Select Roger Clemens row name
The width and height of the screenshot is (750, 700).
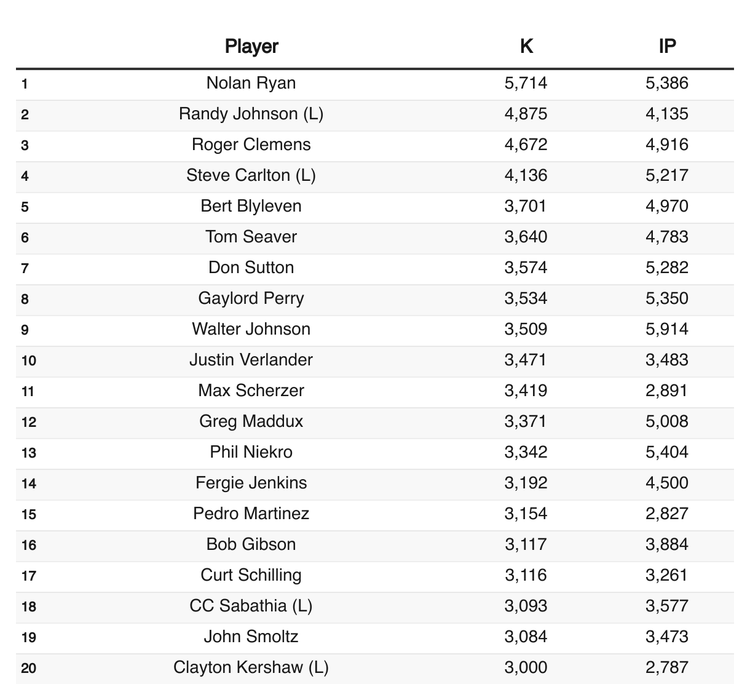251,145
